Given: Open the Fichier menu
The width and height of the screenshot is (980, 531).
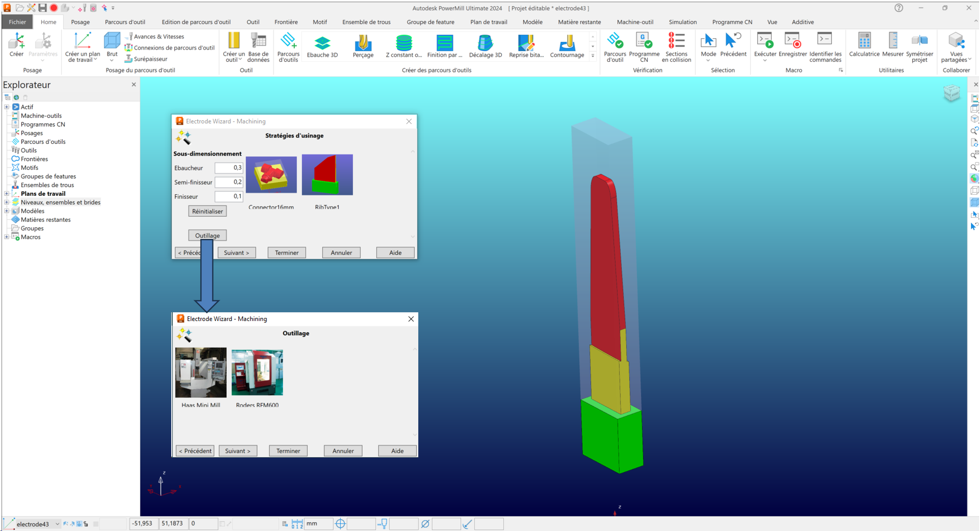Looking at the screenshot, I should coord(17,22).
